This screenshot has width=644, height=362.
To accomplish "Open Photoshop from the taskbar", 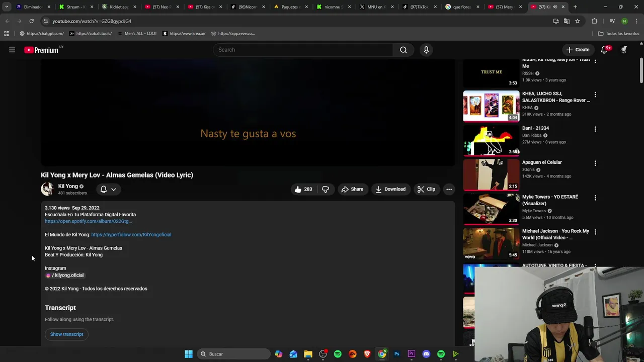I will click(x=396, y=354).
